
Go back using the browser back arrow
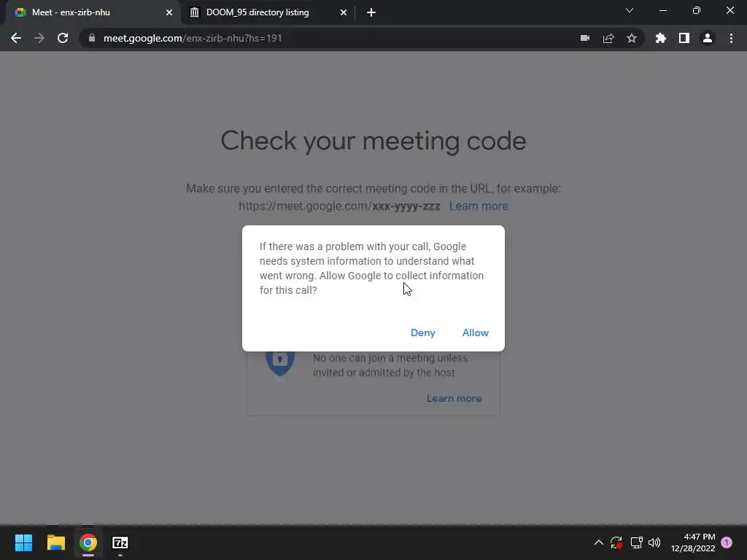[16, 38]
